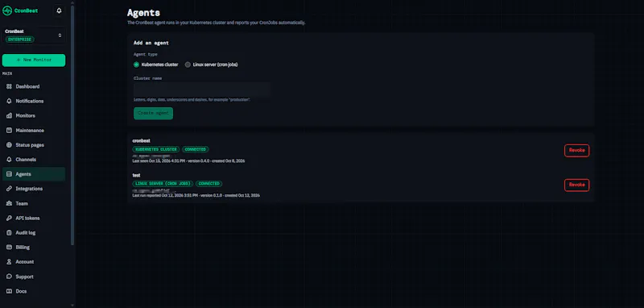
Task: Click the Team people icon
Action: click(9, 203)
